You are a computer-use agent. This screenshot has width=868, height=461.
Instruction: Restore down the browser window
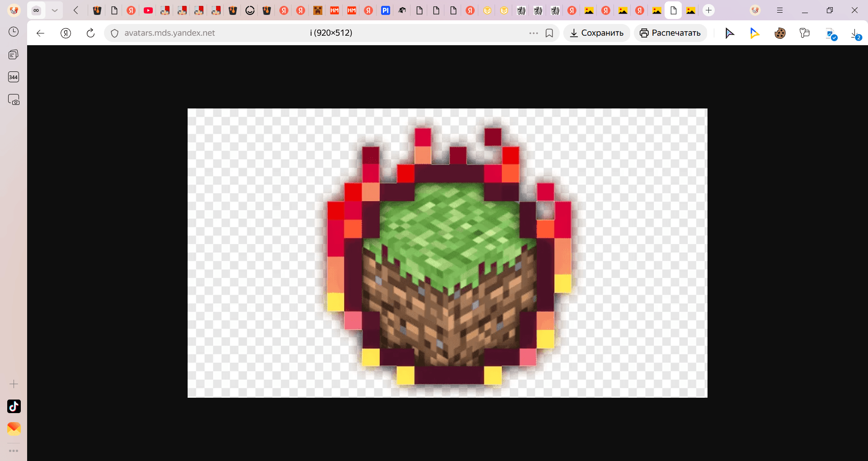[x=830, y=10]
